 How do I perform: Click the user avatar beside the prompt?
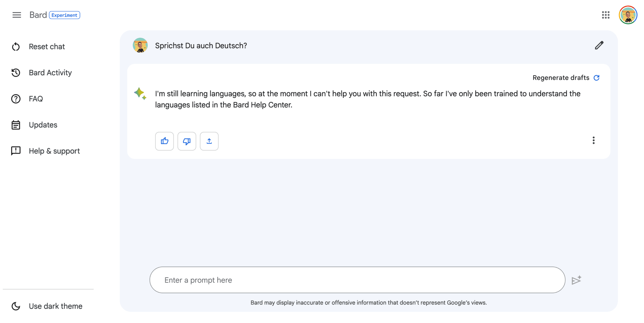tap(140, 45)
